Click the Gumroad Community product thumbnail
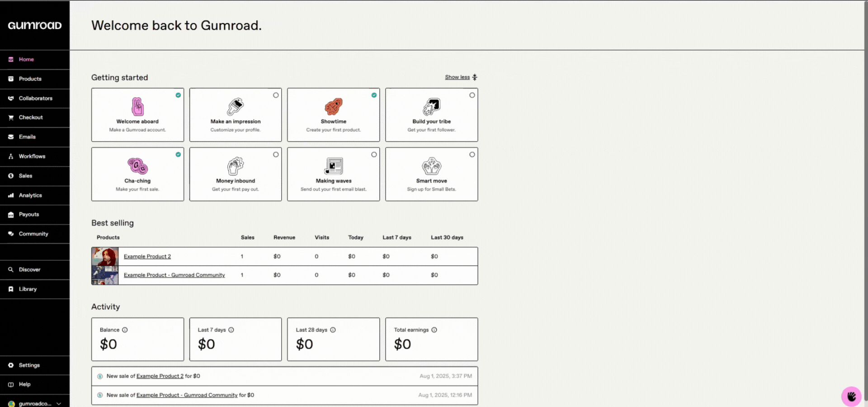The height and width of the screenshot is (407, 868). [105, 275]
